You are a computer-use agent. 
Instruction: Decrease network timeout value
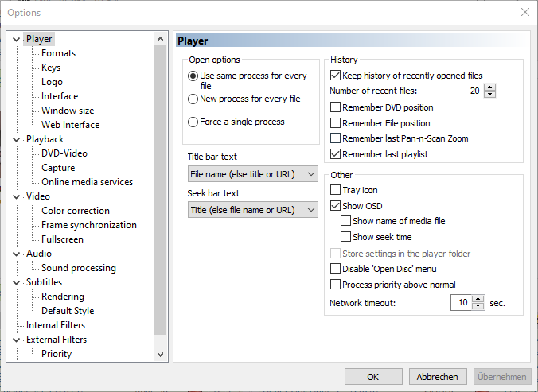coord(478,306)
